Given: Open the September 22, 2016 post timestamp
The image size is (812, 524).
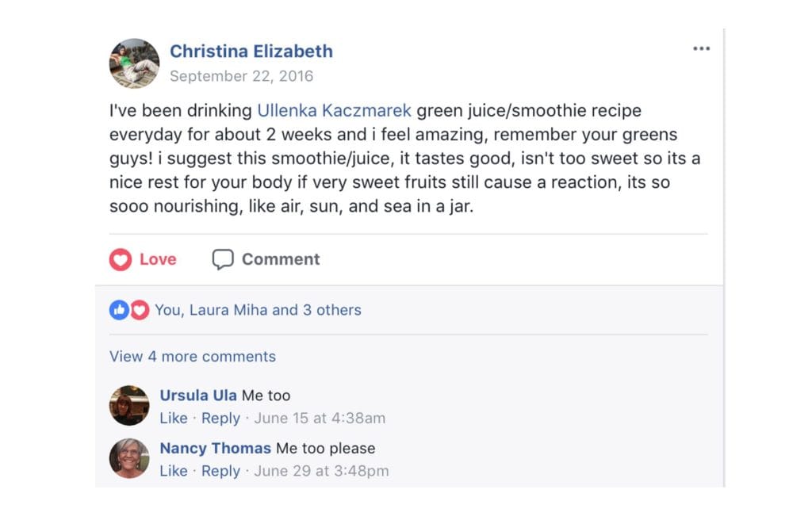Looking at the screenshot, I should [241, 76].
